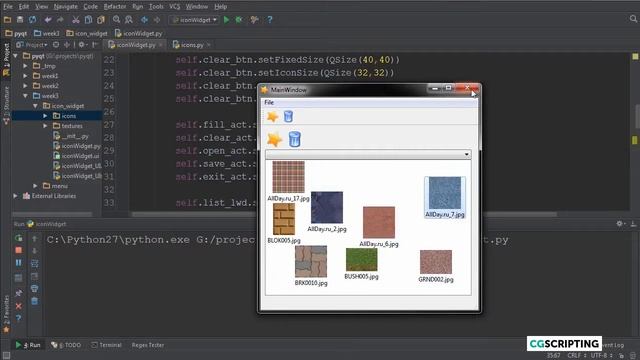Expand External Libraries
Viewport: 640px width, 360px height.
[x=16, y=196]
